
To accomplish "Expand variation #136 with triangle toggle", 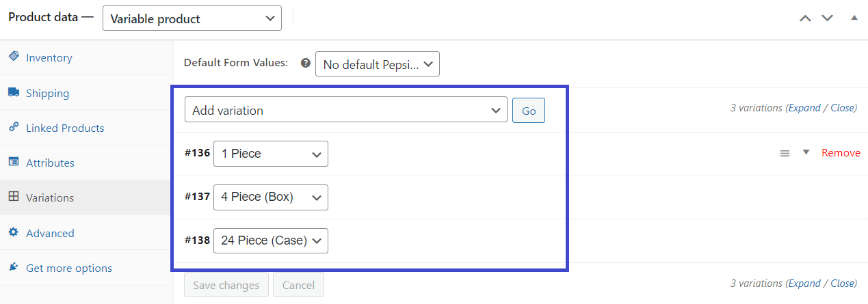I will tap(806, 152).
